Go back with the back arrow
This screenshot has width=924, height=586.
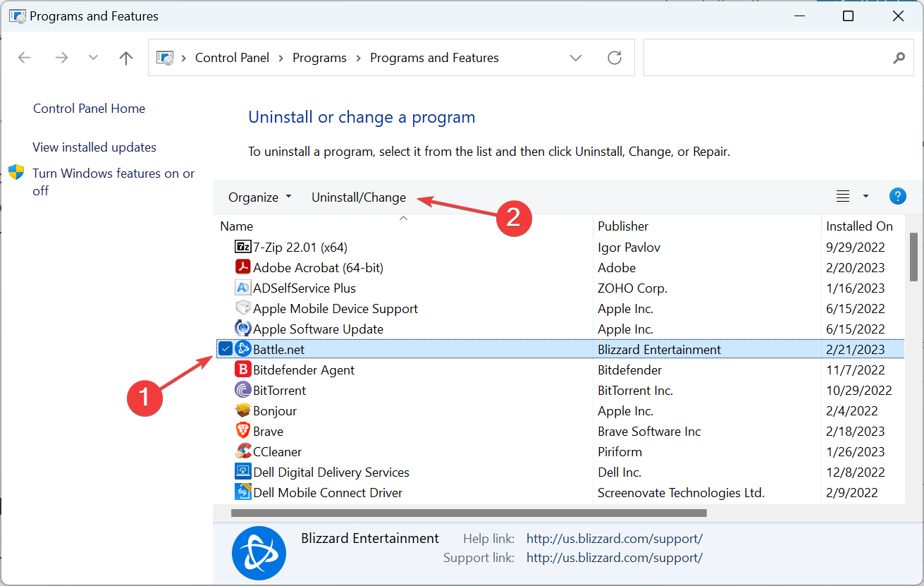[25, 58]
